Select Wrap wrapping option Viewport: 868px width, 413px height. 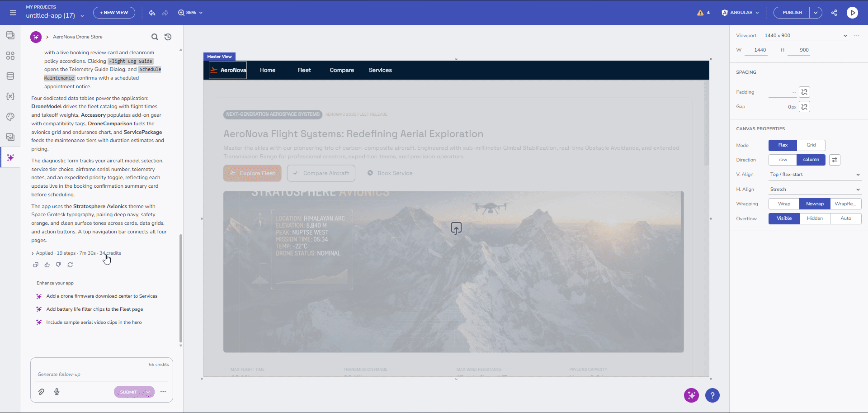pyautogui.click(x=784, y=204)
